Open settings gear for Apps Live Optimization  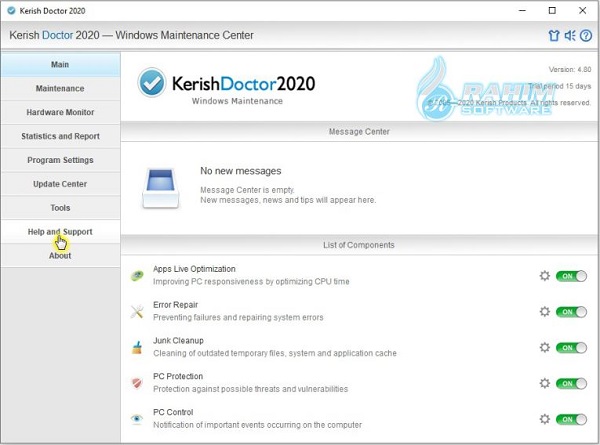[x=545, y=275]
